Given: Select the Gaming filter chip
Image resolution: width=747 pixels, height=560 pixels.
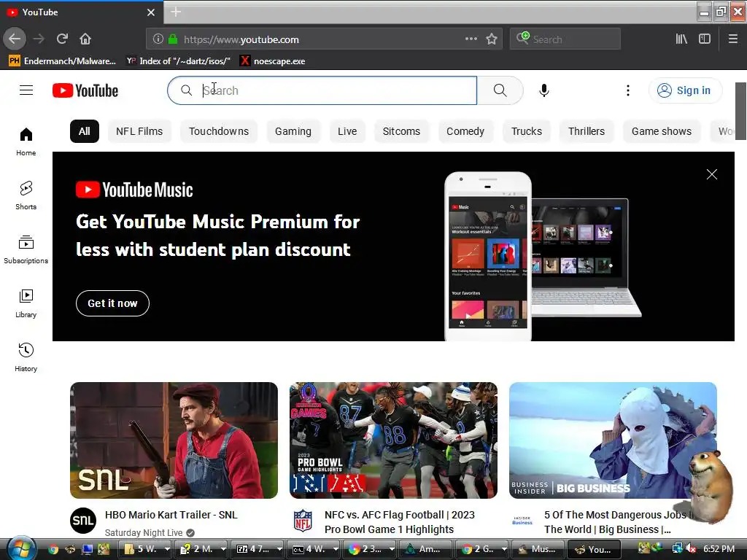Looking at the screenshot, I should [293, 131].
